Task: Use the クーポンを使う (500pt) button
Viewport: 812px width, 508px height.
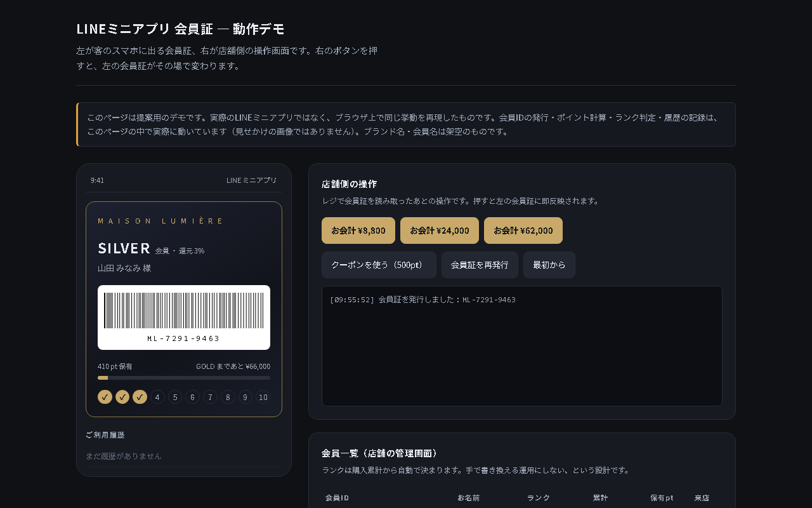Action: [379, 265]
